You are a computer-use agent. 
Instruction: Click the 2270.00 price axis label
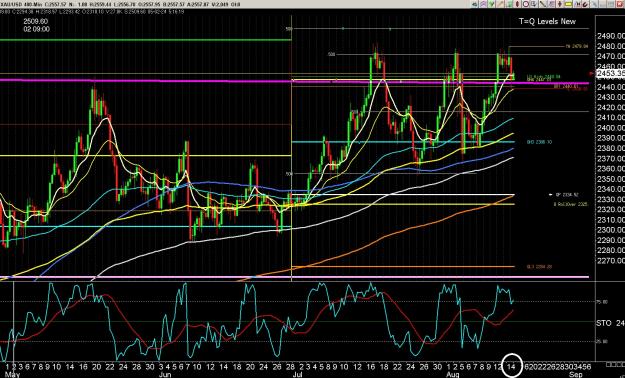tap(611, 261)
